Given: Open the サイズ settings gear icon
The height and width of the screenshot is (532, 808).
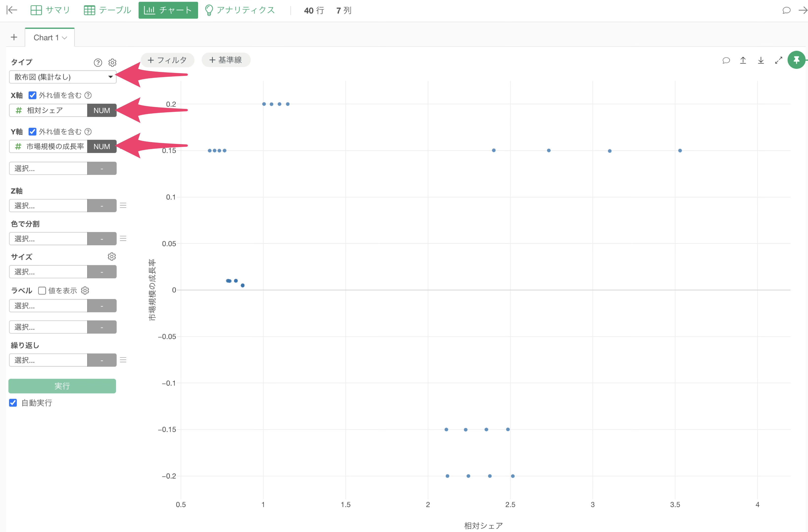Looking at the screenshot, I should [112, 257].
